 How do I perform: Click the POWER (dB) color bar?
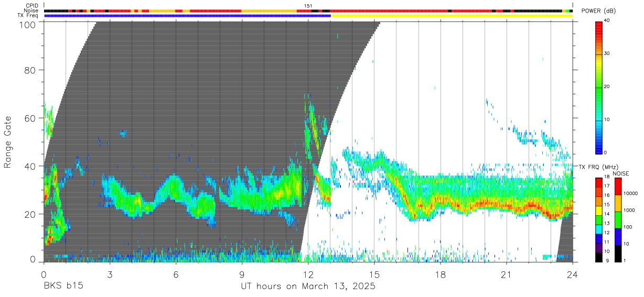tap(599, 87)
